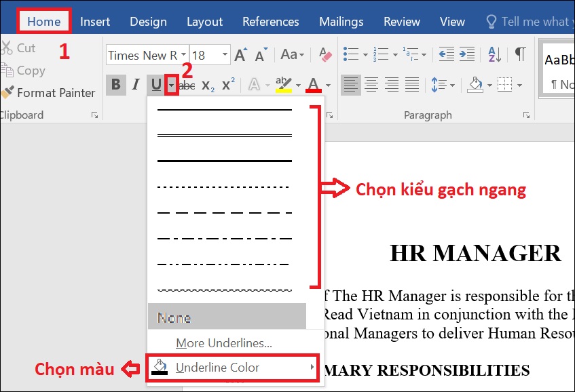The image size is (575, 392).
Task: Apply yellow text highlight color
Action: pyautogui.click(x=284, y=85)
